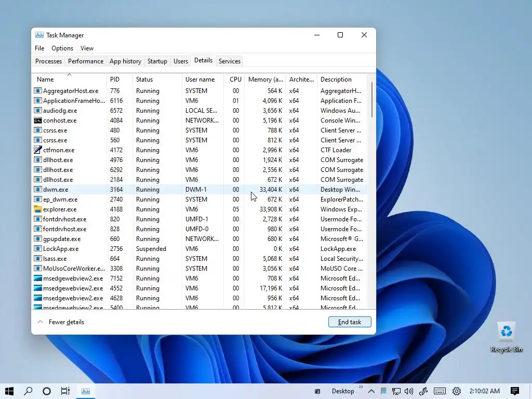Viewport: 532px width, 399px height.
Task: Expand the Desktop toolbar double chevron
Action: click(361, 387)
